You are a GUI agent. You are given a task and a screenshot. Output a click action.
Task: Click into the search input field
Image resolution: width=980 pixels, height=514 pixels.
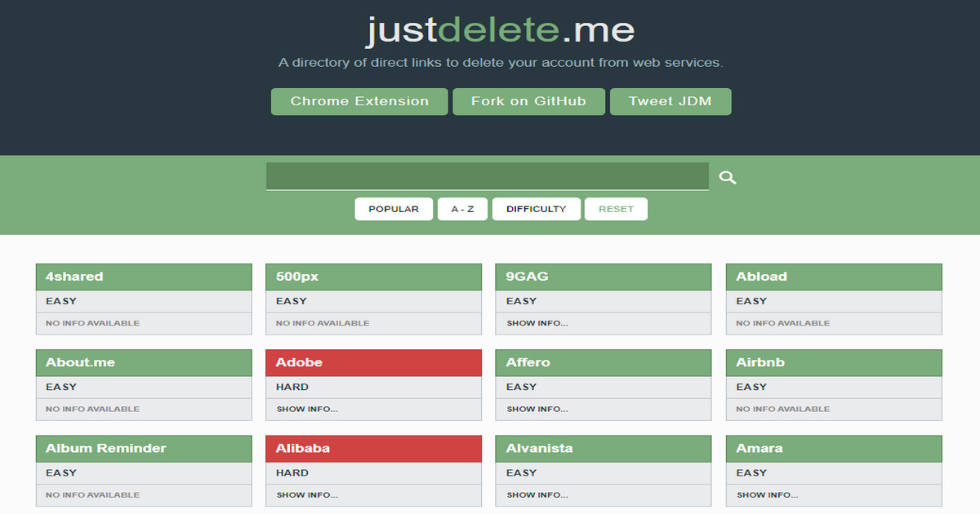488,176
